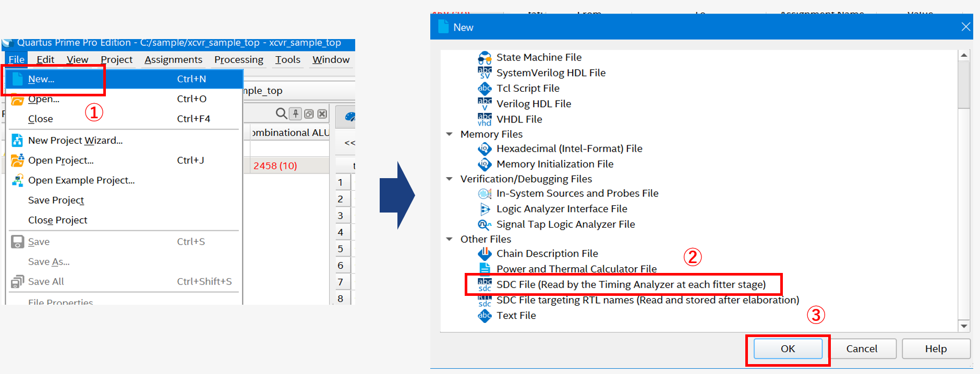Click the Verilog HDL File icon
980x374 pixels.
pyautogui.click(x=485, y=104)
